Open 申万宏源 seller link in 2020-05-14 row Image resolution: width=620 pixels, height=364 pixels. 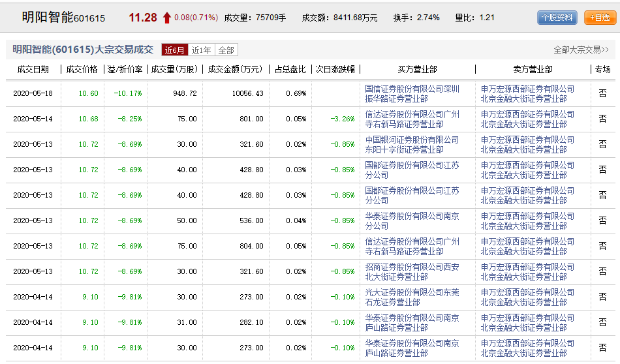coord(527,119)
